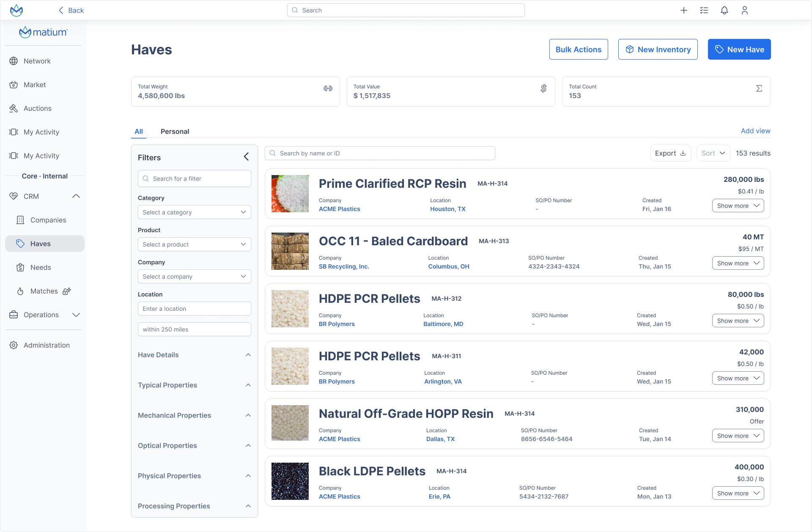Switch to the All tab
The width and height of the screenshot is (812, 532).
click(139, 132)
